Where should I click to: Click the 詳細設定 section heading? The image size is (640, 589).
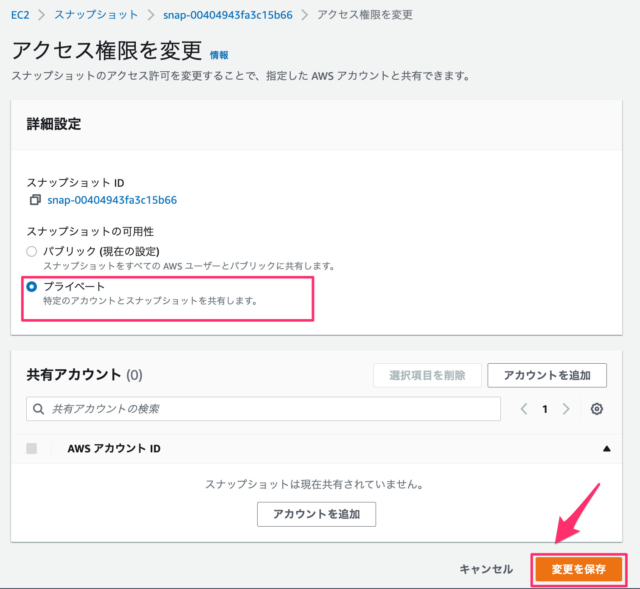[54, 124]
